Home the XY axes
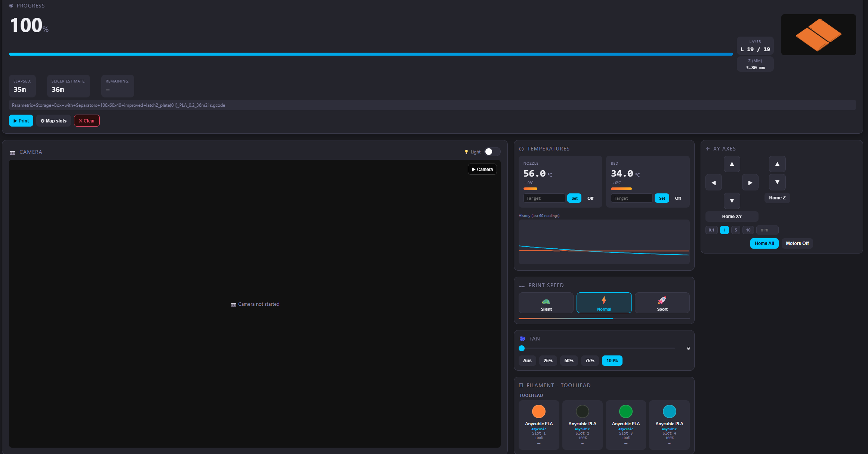 (x=732, y=217)
